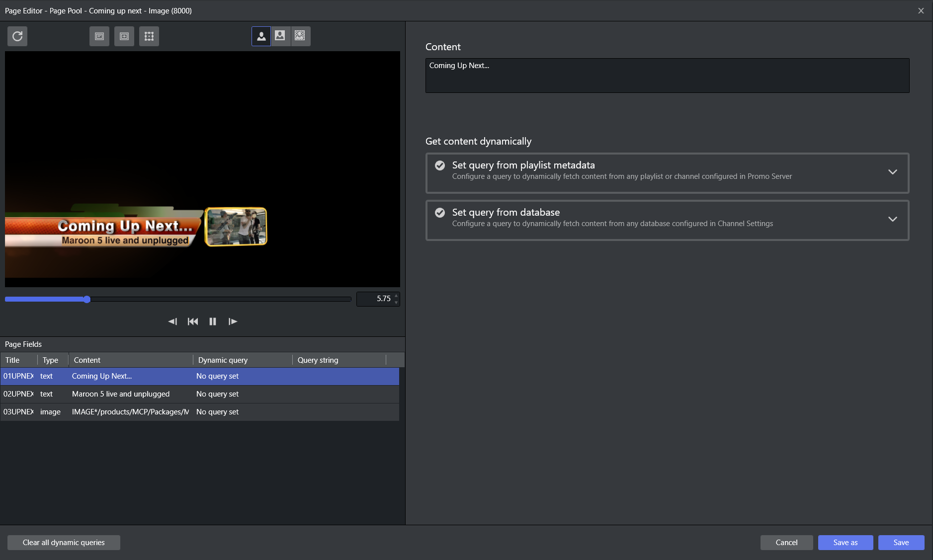The height and width of the screenshot is (560, 933).
Task: Click the Save as button
Action: (x=845, y=543)
